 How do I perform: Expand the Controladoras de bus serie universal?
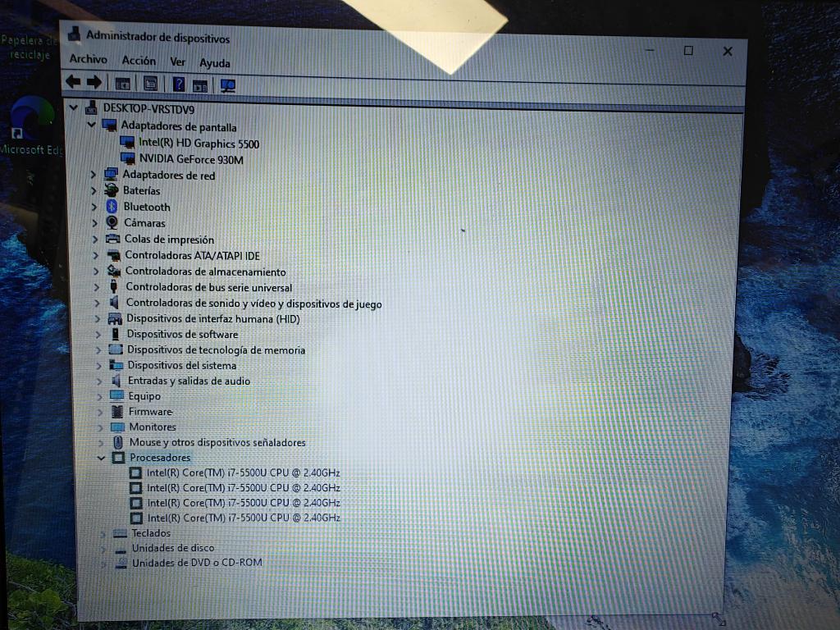coord(97,287)
